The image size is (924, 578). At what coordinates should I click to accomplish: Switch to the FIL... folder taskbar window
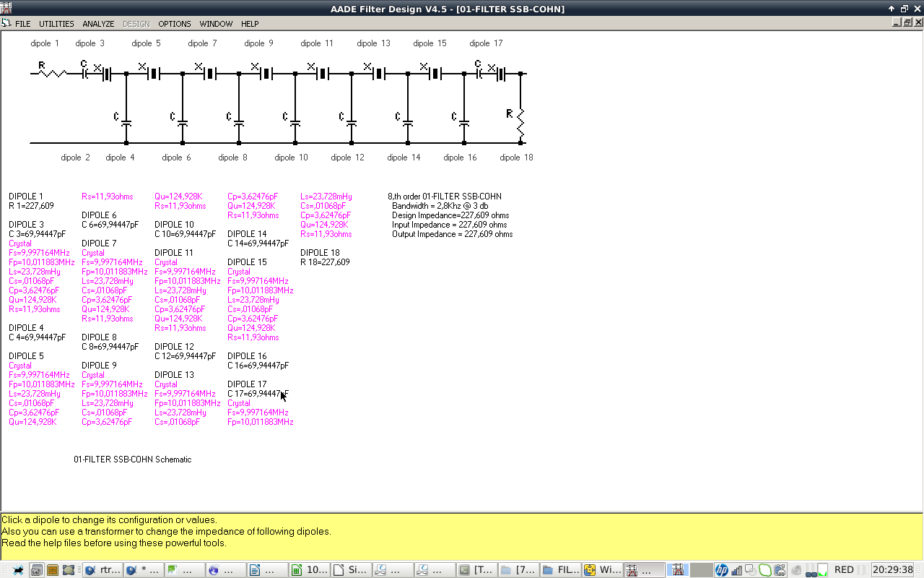(561, 569)
